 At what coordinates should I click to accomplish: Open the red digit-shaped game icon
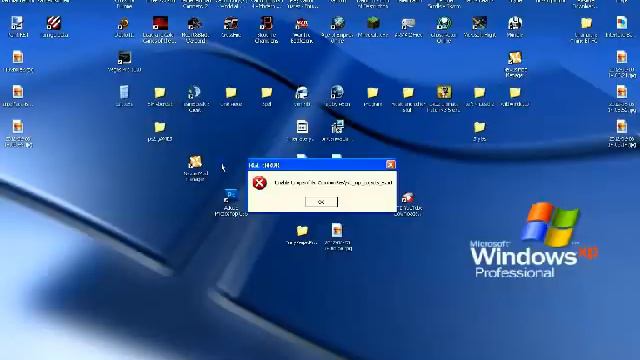click(266, 23)
